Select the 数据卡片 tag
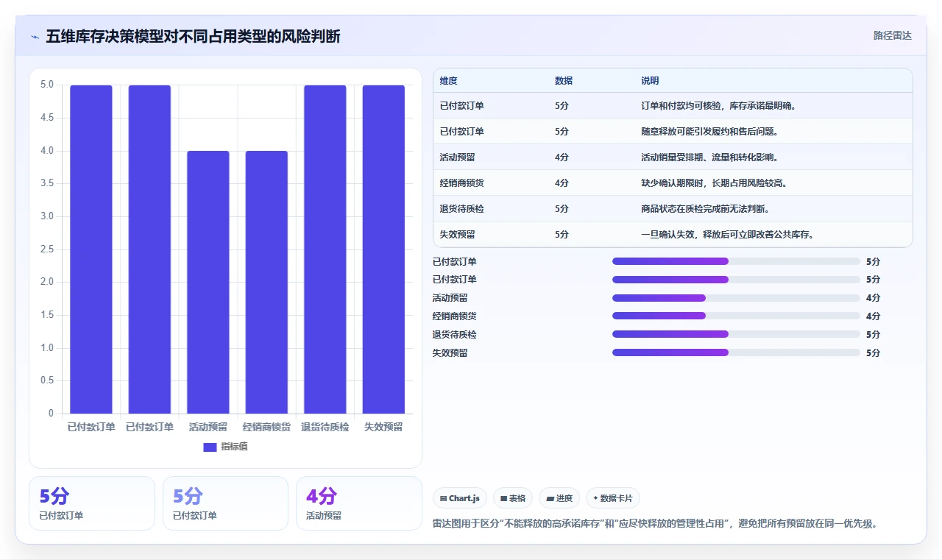This screenshot has height=560, width=942. pyautogui.click(x=613, y=498)
